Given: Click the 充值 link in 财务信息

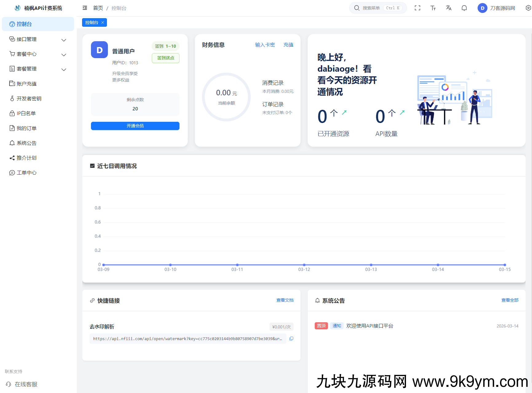Looking at the screenshot, I should (288, 45).
